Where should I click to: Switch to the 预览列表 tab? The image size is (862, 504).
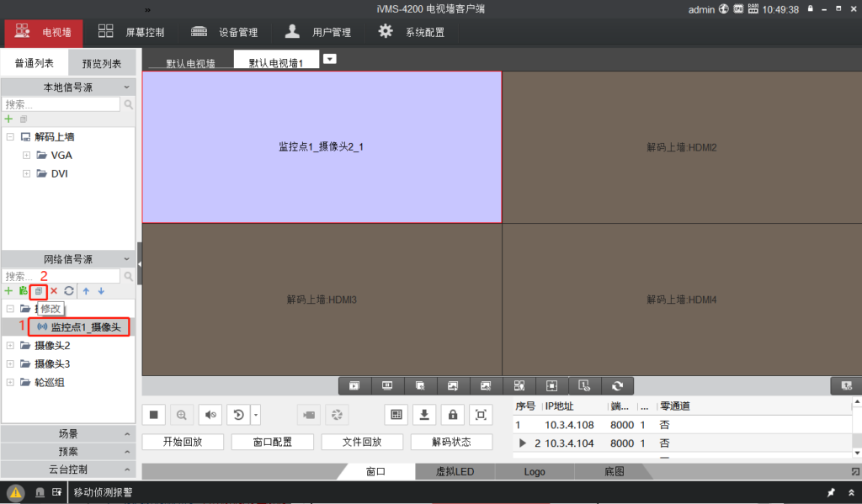[x=101, y=64]
